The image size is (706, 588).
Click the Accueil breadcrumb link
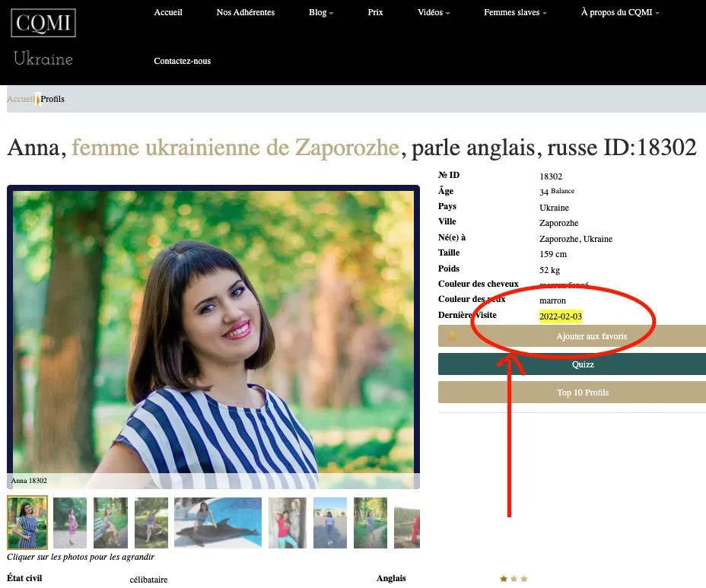click(21, 99)
